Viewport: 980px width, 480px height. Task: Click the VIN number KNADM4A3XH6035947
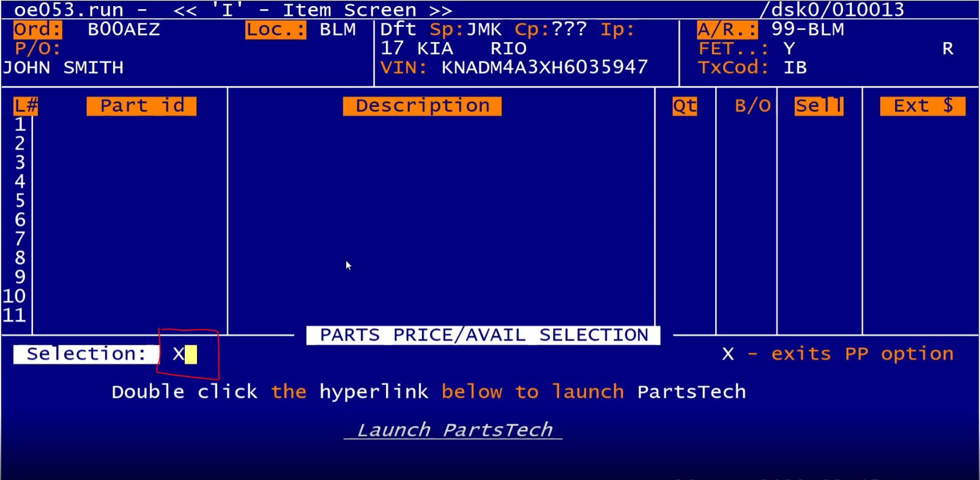[x=544, y=67]
